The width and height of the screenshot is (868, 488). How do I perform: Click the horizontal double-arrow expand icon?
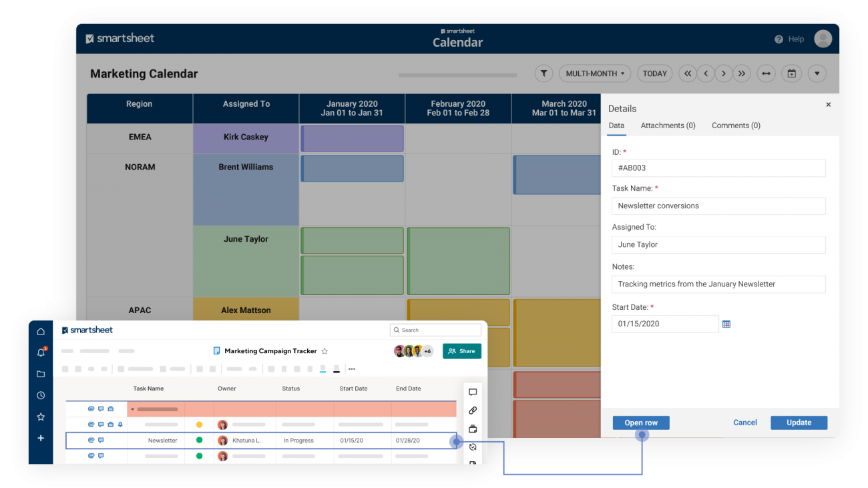coord(766,73)
